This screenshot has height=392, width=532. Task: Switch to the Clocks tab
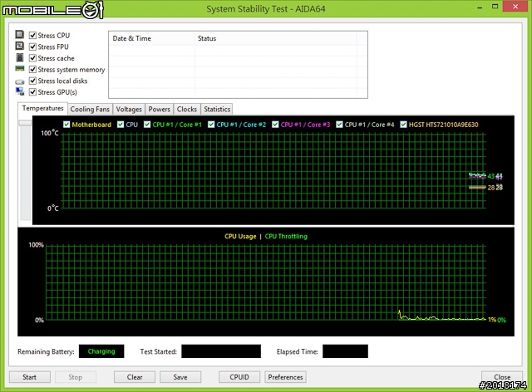tap(187, 109)
